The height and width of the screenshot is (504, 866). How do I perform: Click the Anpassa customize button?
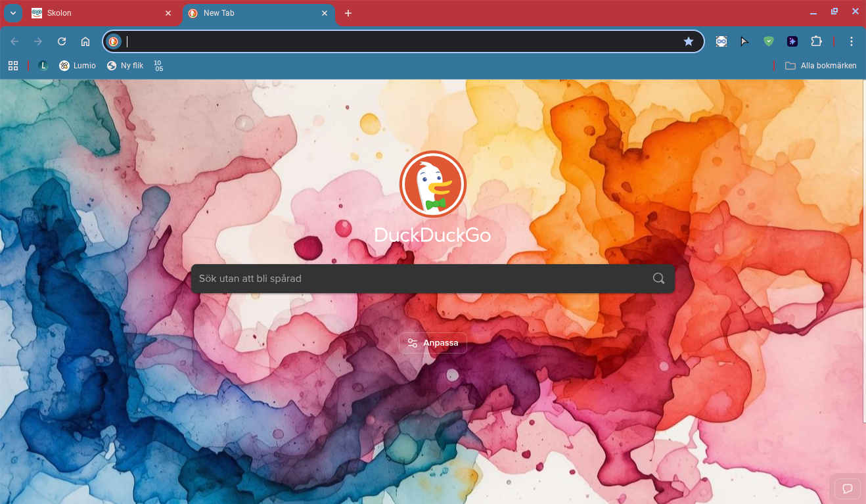(x=433, y=343)
